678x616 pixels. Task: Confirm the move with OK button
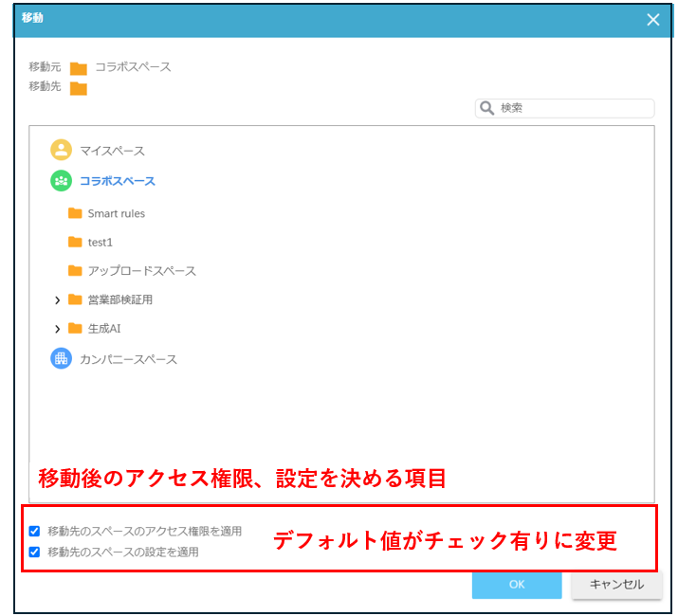(x=517, y=585)
